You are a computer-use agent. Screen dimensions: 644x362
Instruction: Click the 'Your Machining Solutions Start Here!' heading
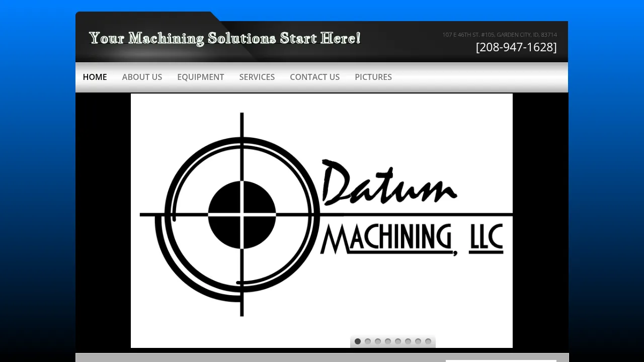(x=224, y=38)
